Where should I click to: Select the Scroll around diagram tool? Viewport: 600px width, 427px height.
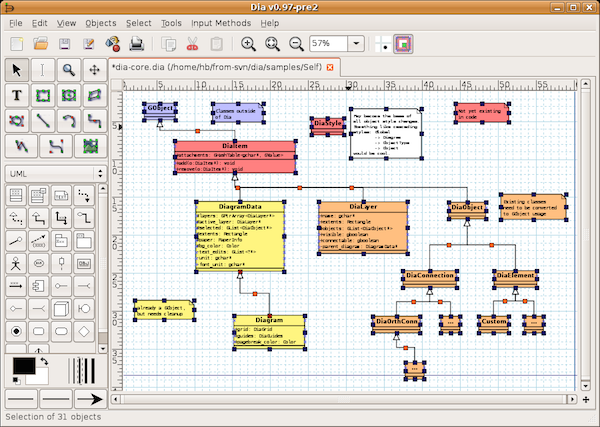pos(95,70)
